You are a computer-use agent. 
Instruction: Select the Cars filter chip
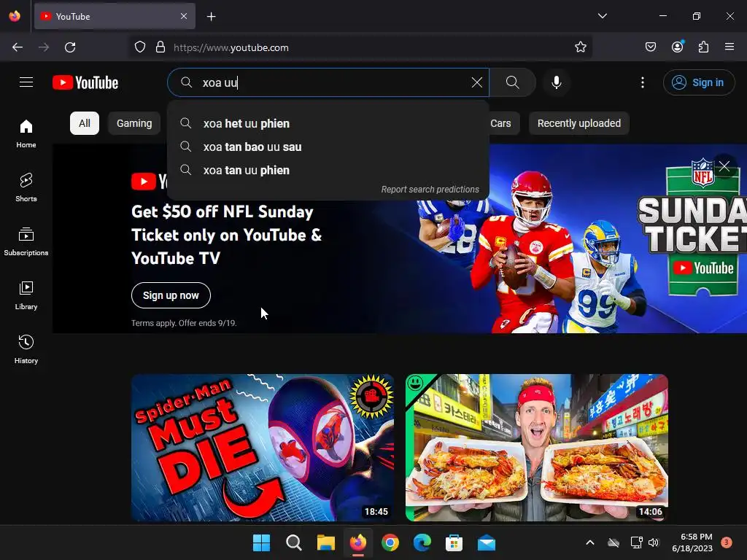pos(500,123)
